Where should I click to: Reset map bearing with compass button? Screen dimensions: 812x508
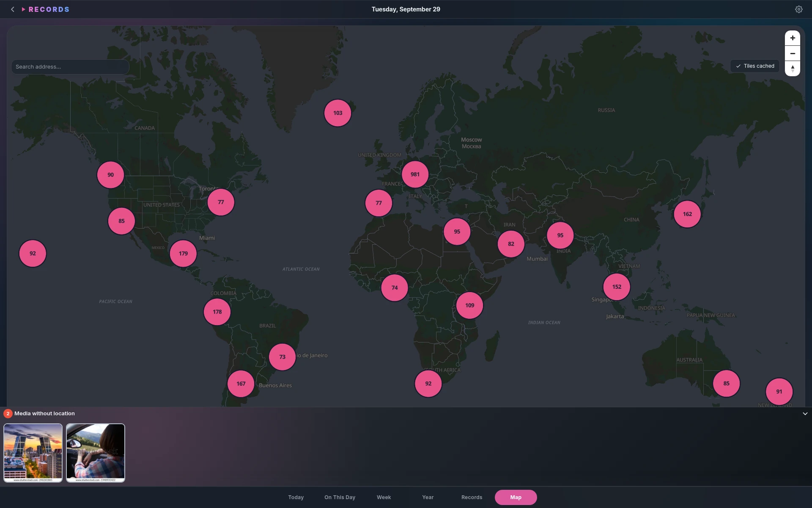coord(793,69)
